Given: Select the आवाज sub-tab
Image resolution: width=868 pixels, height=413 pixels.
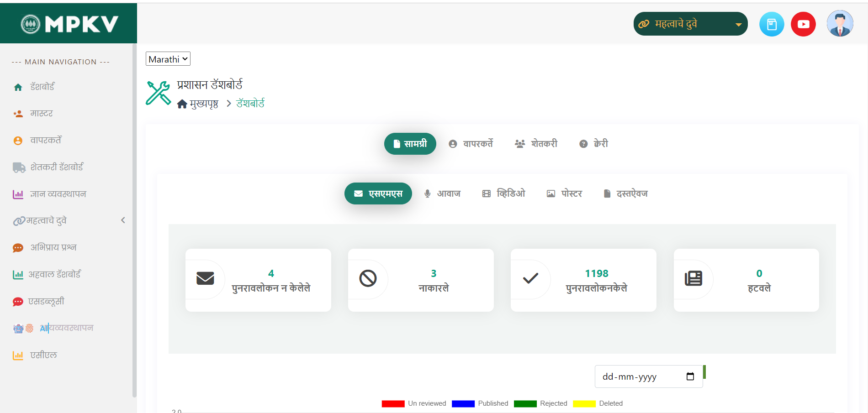Looking at the screenshot, I should 442,193.
